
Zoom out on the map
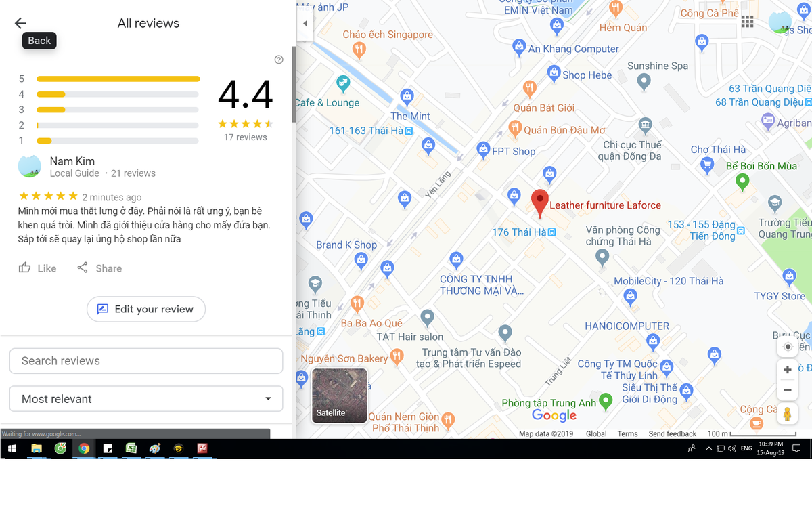click(787, 390)
